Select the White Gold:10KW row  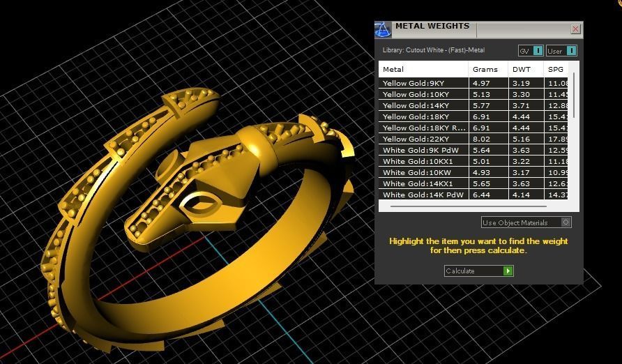(x=473, y=172)
